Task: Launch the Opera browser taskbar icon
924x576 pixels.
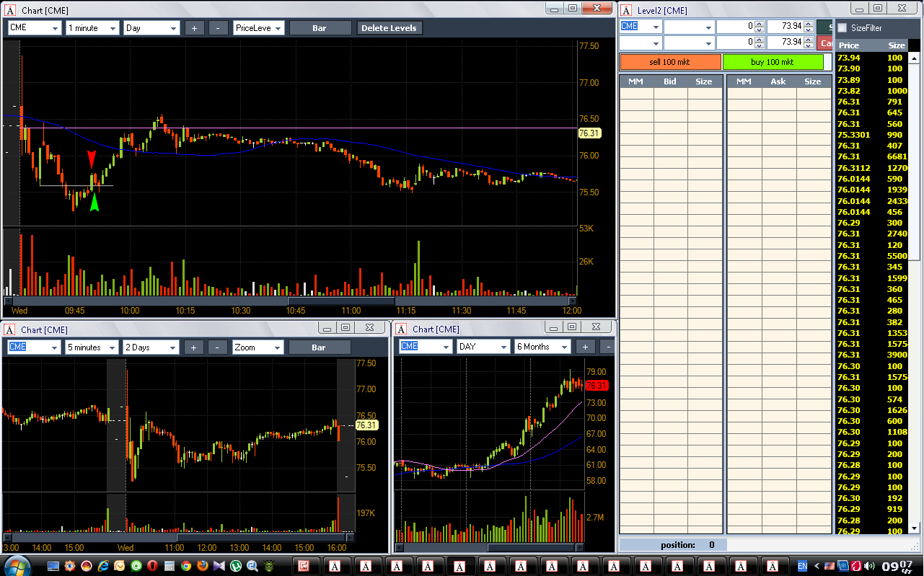Action: coord(152,566)
